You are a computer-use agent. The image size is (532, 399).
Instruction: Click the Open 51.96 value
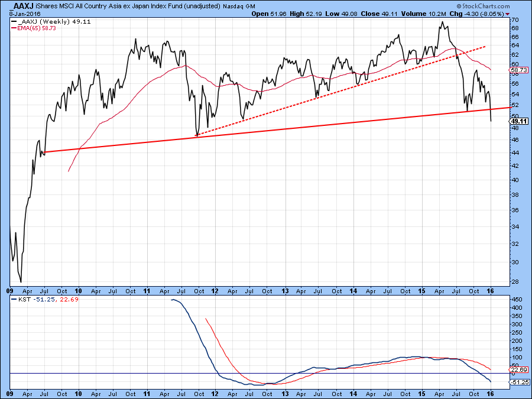point(269,14)
